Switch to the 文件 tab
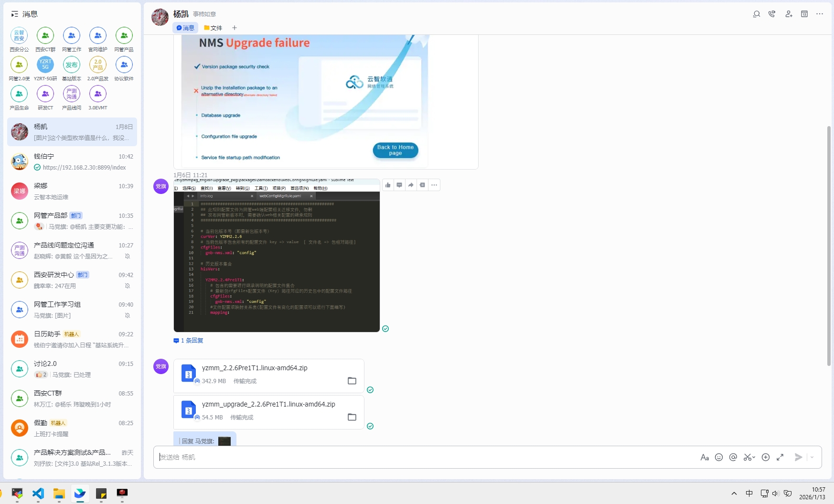The width and height of the screenshot is (834, 504). coord(213,28)
